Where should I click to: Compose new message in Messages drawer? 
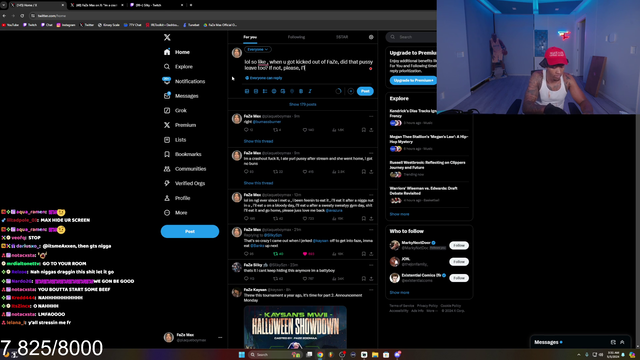[x=613, y=342]
